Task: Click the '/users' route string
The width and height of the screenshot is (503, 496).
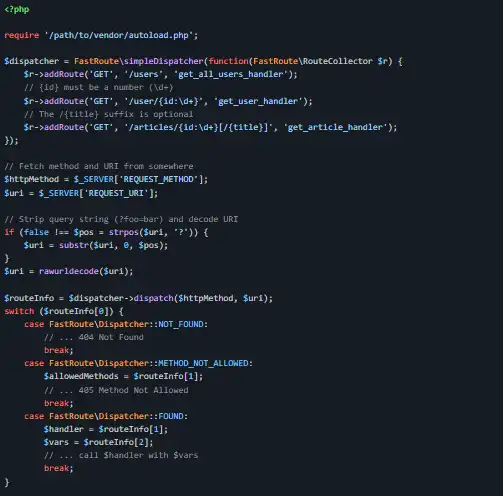Action: pos(143,74)
